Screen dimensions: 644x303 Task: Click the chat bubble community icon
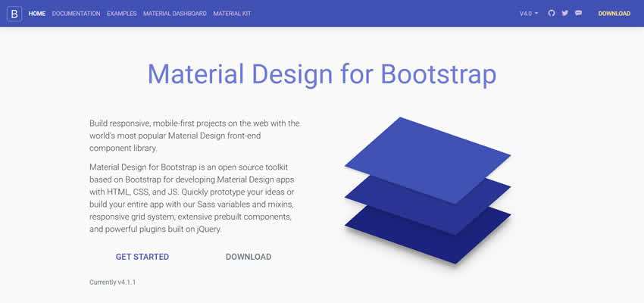pos(578,14)
